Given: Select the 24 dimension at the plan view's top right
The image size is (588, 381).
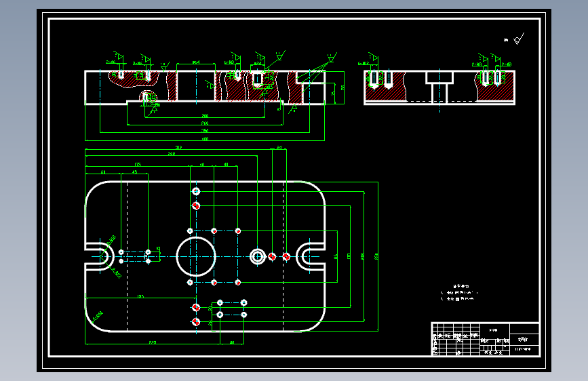Looking at the screenshot, I should click(x=279, y=147).
